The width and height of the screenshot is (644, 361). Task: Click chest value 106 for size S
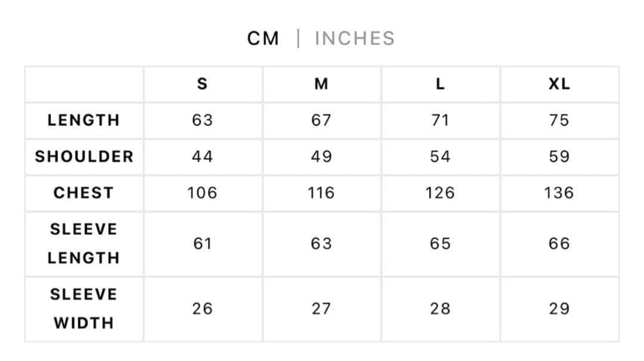click(202, 193)
